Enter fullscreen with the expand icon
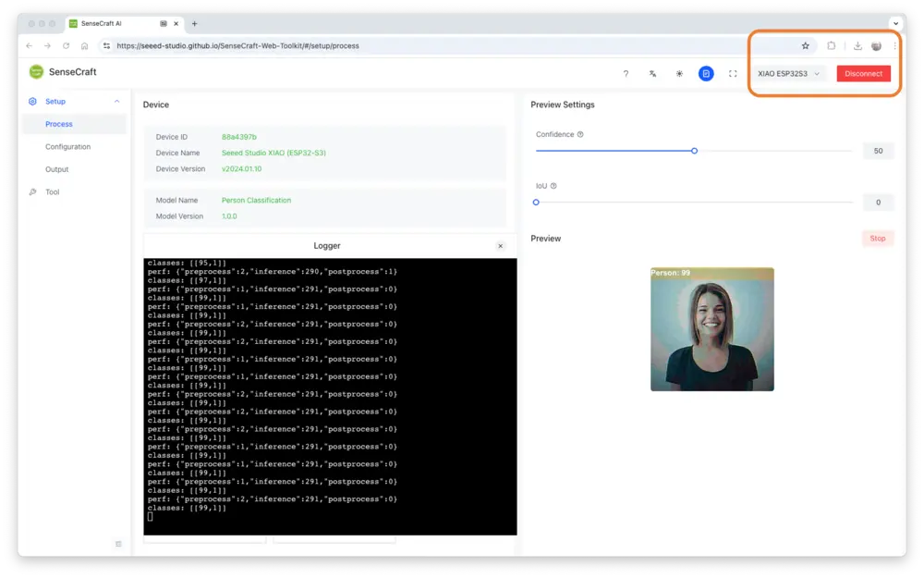 (733, 73)
